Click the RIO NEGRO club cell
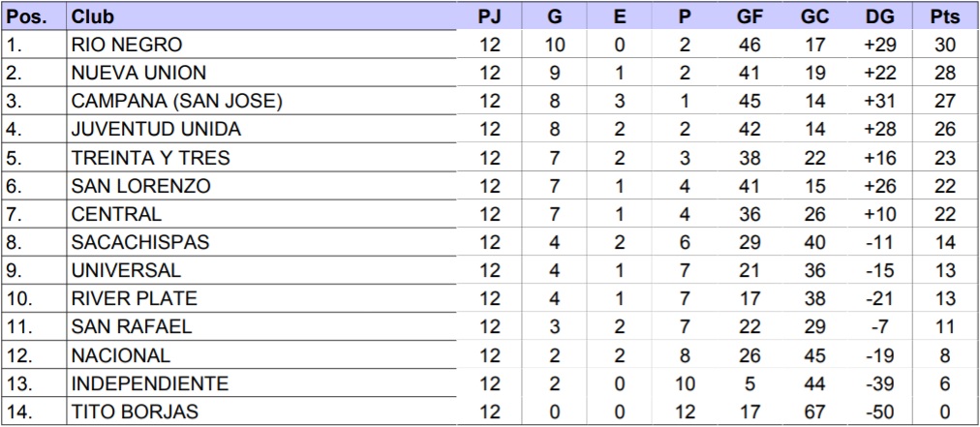 pyautogui.click(x=127, y=45)
